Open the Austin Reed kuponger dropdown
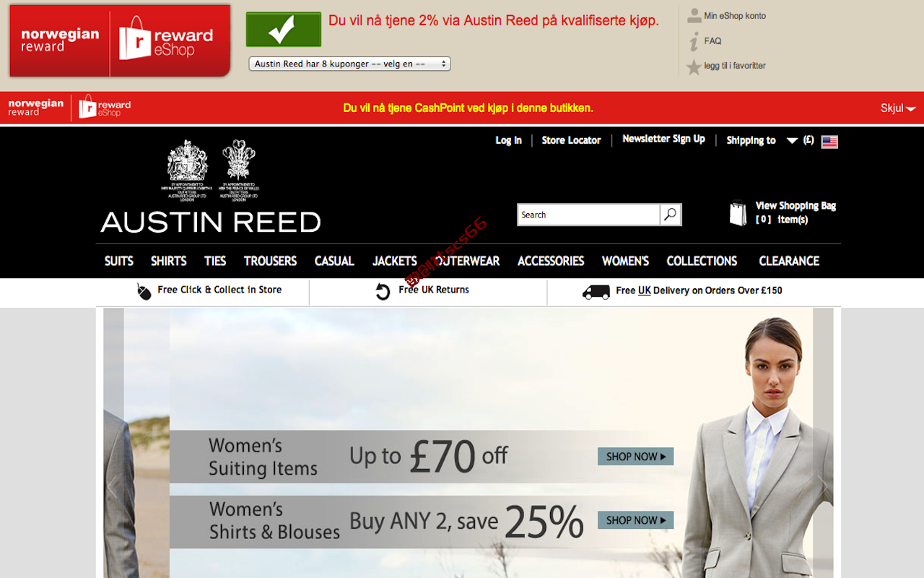The width and height of the screenshot is (924, 578). (349, 64)
